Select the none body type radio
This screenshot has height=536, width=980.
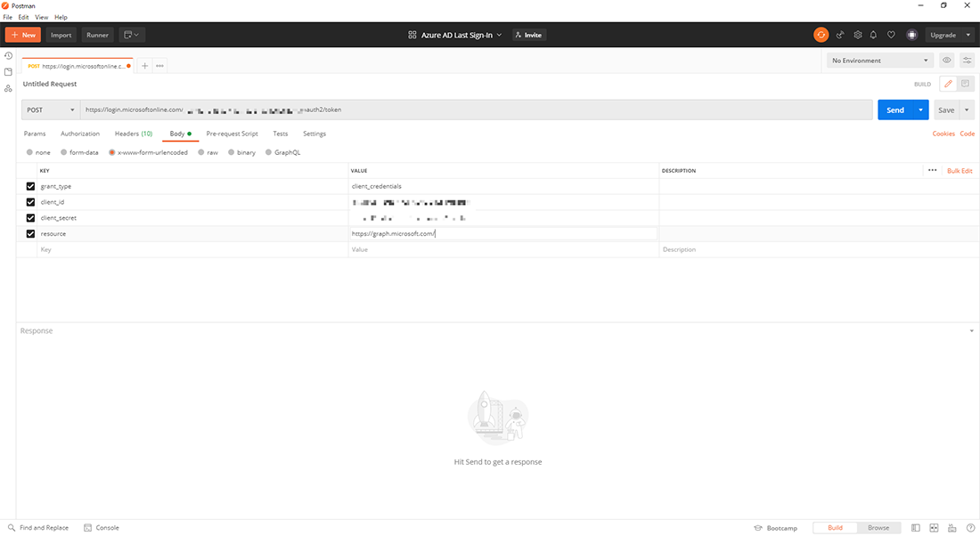click(x=29, y=152)
